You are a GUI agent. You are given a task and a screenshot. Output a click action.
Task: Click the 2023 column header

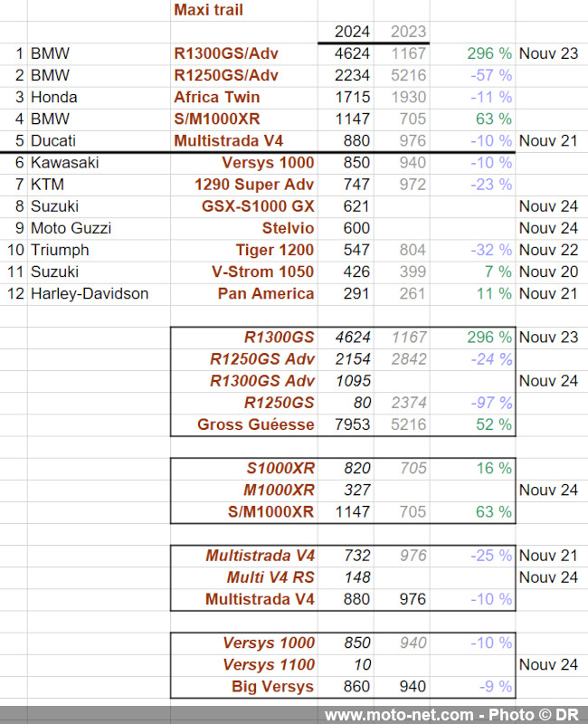point(408,32)
